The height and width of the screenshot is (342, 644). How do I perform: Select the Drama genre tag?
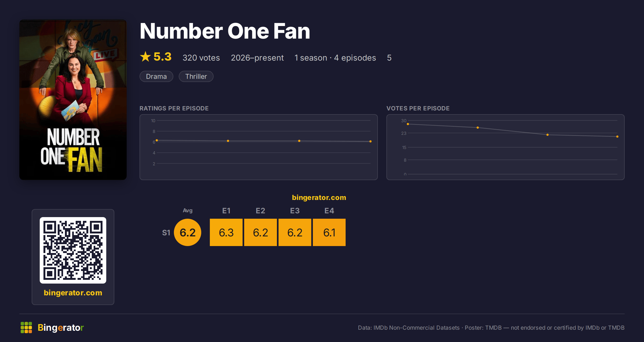tap(156, 76)
